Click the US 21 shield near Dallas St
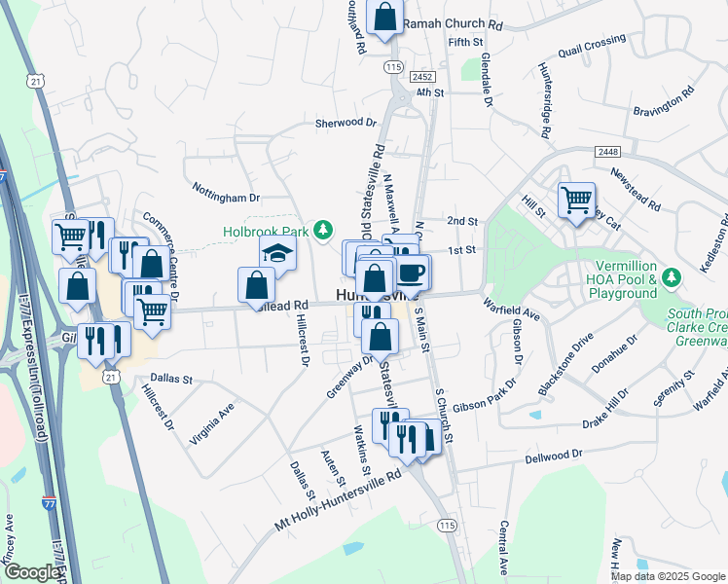728x584 pixels. (111, 377)
